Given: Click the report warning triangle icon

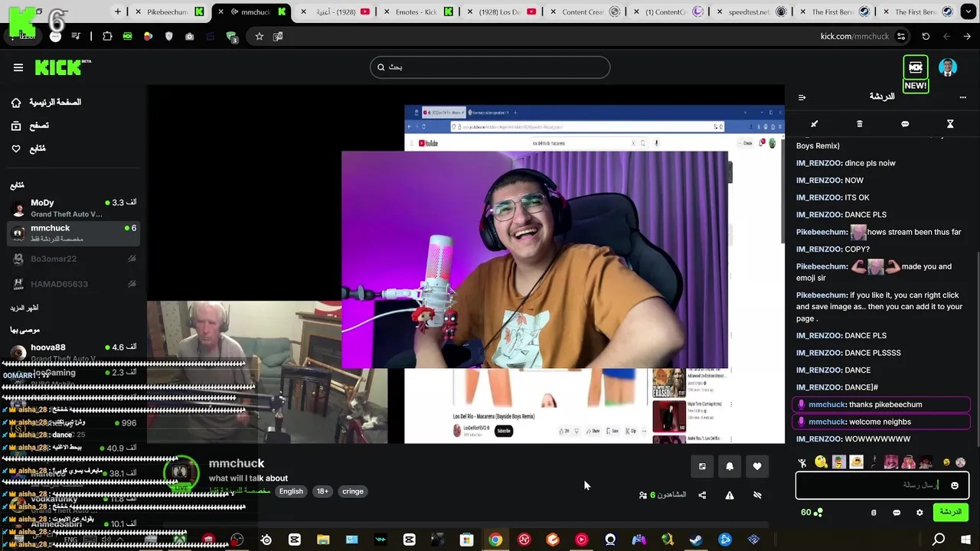Looking at the screenshot, I should click(730, 495).
